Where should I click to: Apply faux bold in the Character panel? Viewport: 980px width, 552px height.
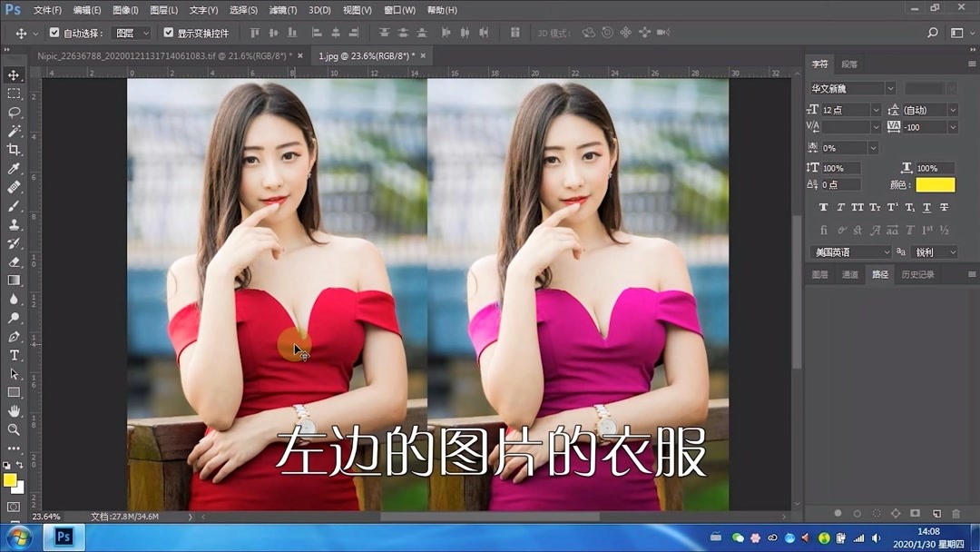coord(824,207)
